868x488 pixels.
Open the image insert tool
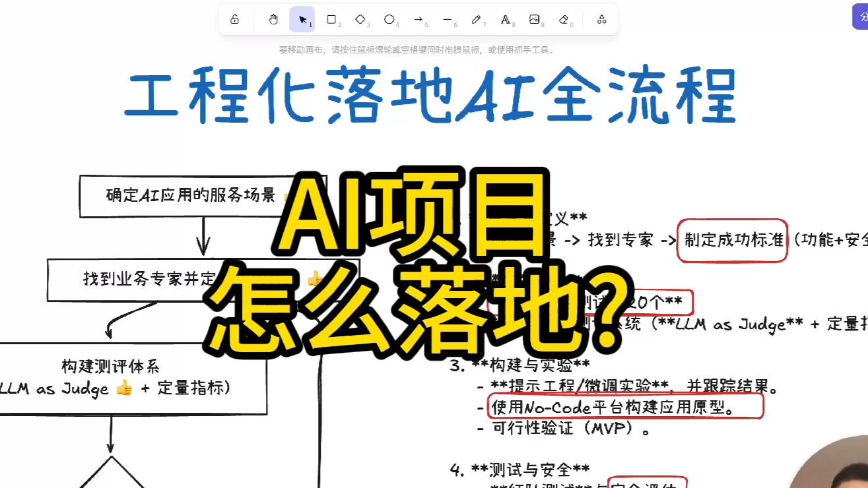pyautogui.click(x=535, y=20)
